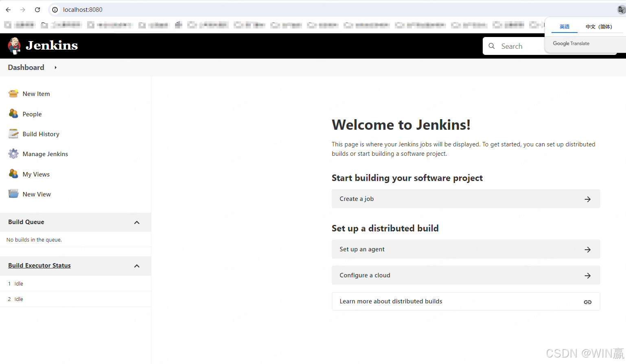Image resolution: width=626 pixels, height=364 pixels.
Task: Click the browser forward arrow
Action: pyautogui.click(x=23, y=10)
